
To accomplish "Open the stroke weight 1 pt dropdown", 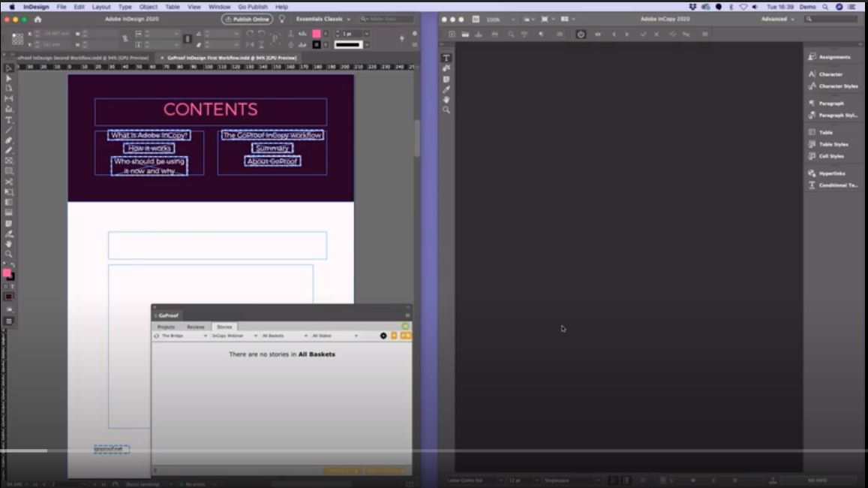I will [x=366, y=34].
